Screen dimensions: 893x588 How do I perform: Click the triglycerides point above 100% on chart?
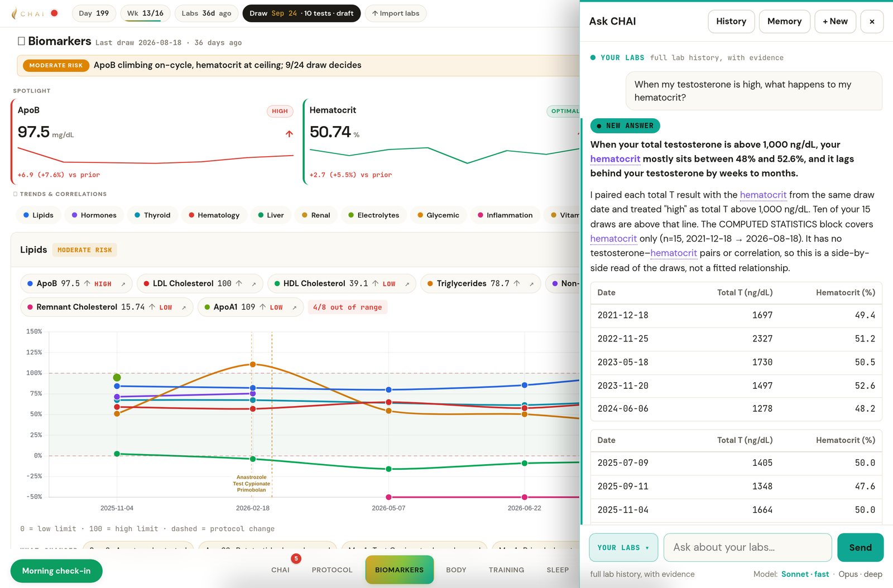tap(252, 364)
